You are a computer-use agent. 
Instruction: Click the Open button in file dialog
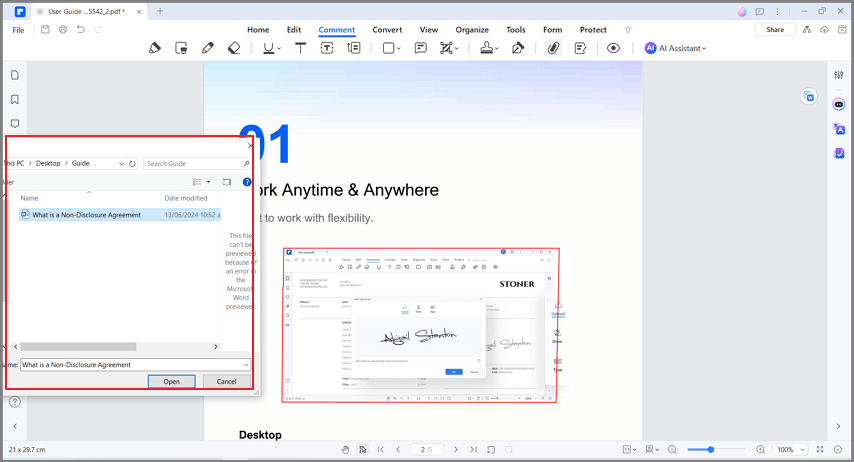click(172, 381)
